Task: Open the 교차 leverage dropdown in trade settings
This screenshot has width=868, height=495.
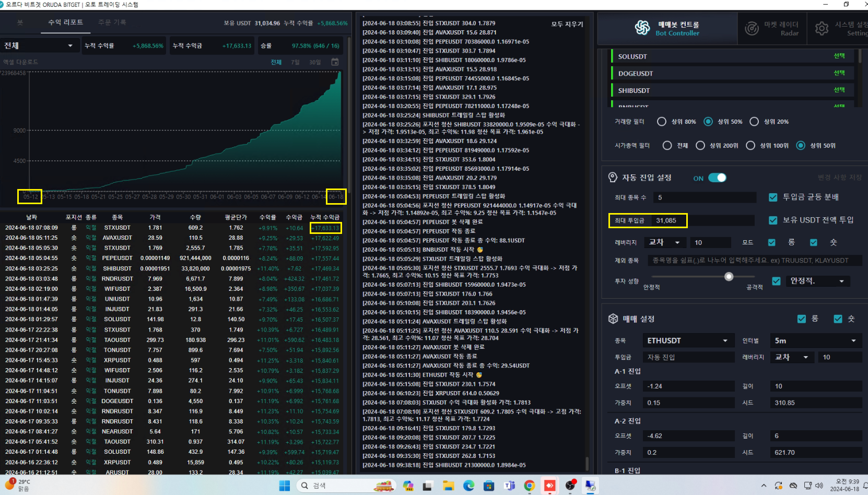Action: tap(792, 357)
